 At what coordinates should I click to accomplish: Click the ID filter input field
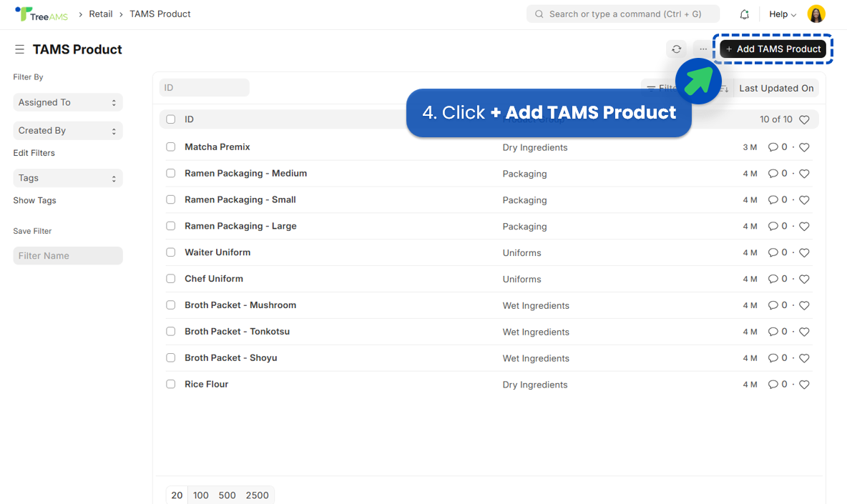[x=204, y=88]
